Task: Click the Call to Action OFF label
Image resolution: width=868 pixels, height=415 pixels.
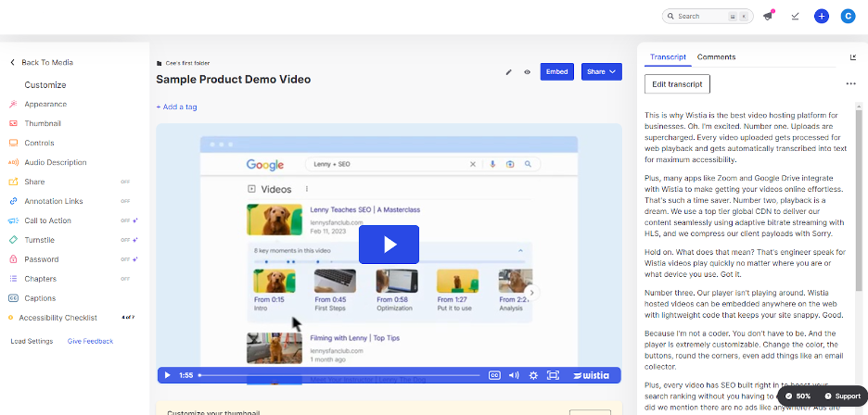Action: pos(125,220)
